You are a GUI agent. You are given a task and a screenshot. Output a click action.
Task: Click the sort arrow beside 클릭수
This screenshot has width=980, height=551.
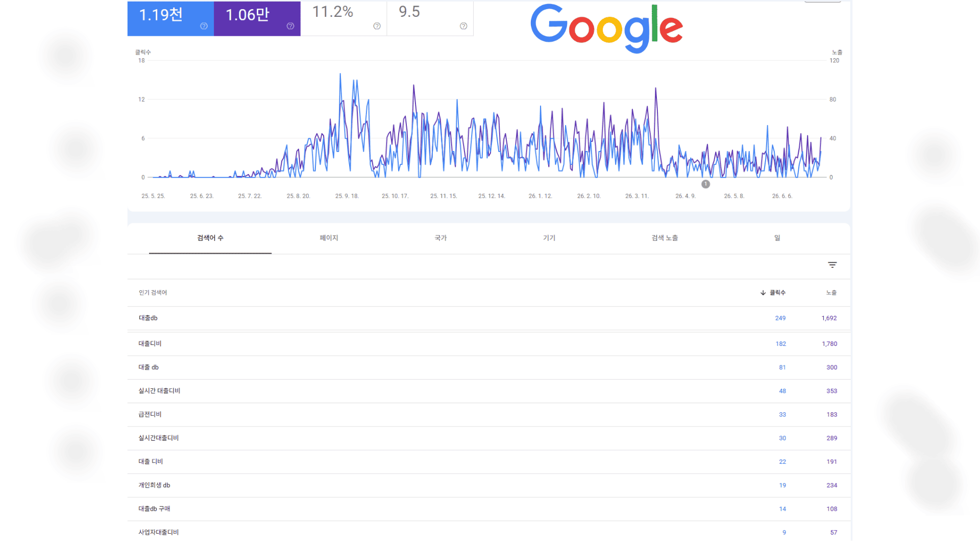click(763, 293)
